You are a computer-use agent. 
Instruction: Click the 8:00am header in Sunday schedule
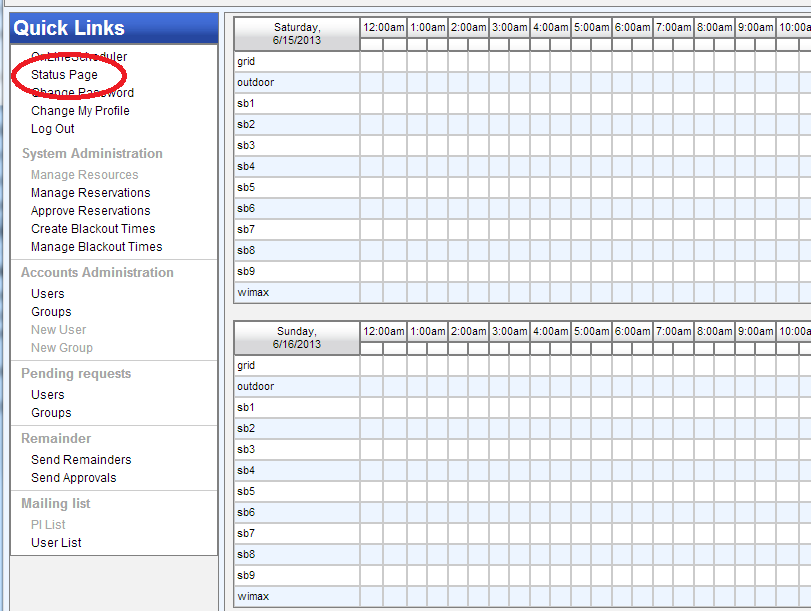click(714, 332)
